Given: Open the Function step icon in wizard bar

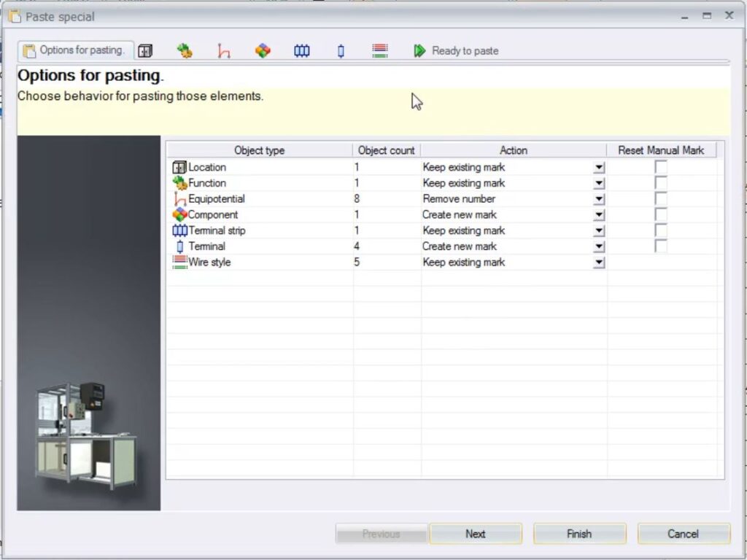Looking at the screenshot, I should tap(185, 50).
